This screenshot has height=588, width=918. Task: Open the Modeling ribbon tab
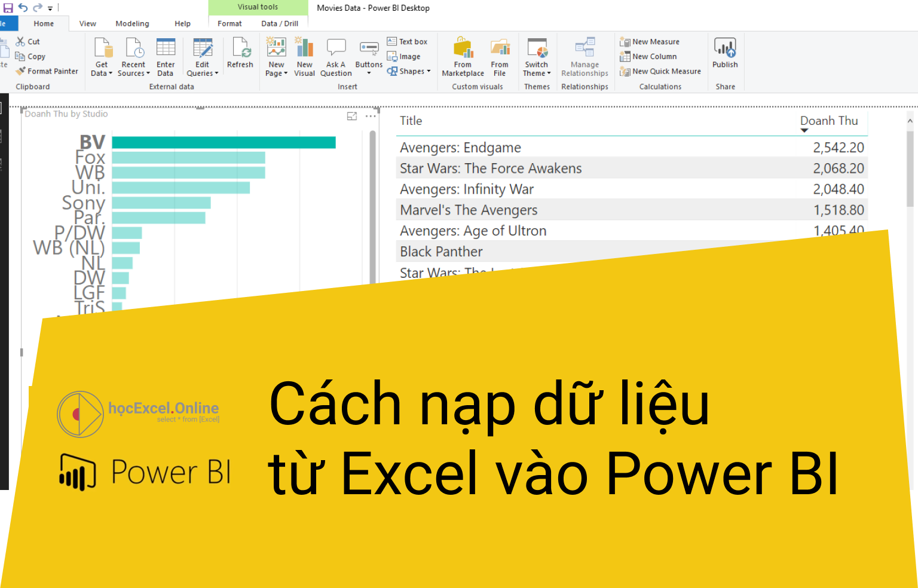pyautogui.click(x=132, y=24)
